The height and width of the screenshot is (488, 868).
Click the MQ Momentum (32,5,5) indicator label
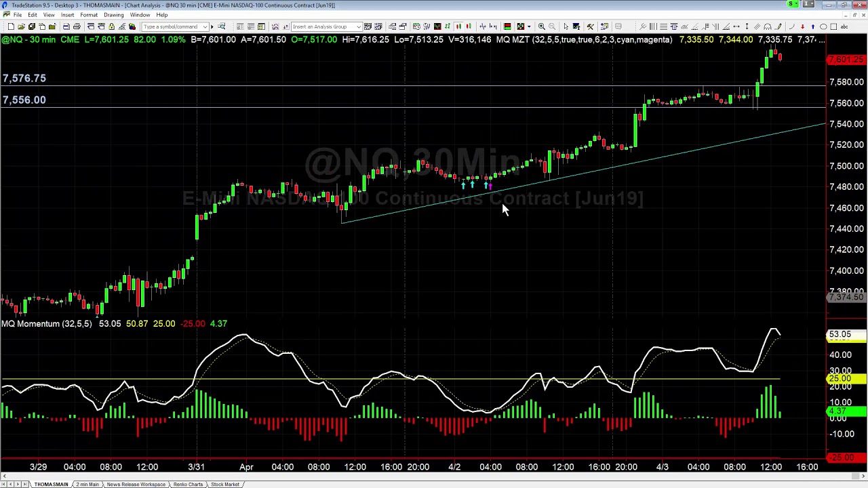pyautogui.click(x=46, y=324)
